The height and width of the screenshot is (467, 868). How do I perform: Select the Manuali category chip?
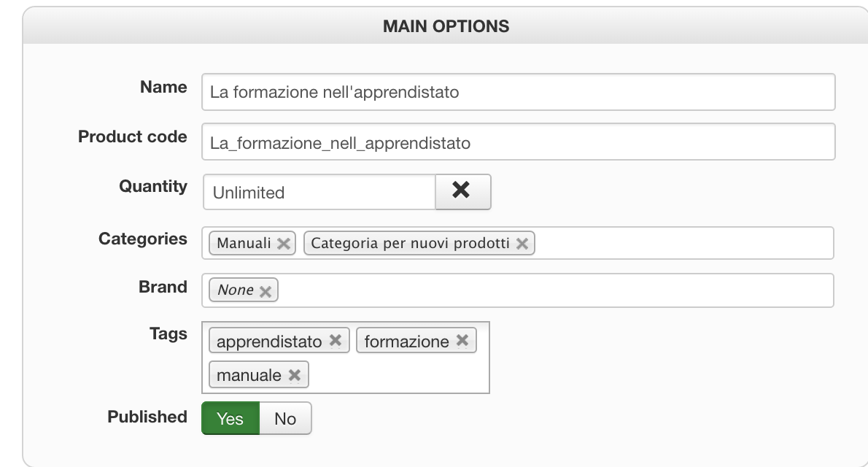(244, 244)
